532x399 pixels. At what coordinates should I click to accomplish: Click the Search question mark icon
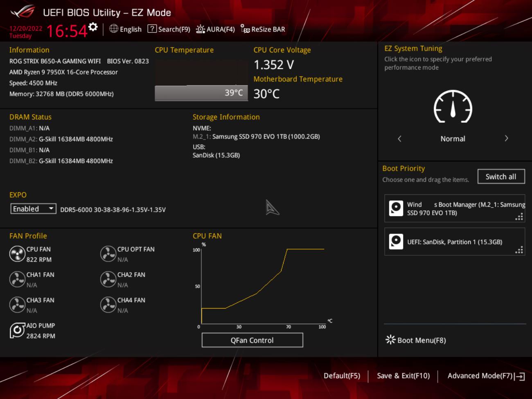coord(152,29)
